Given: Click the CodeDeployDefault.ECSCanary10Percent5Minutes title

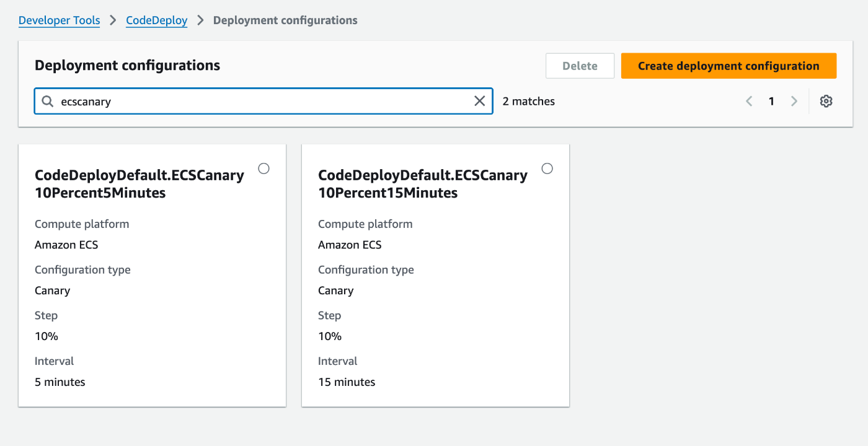Looking at the screenshot, I should coord(139,184).
